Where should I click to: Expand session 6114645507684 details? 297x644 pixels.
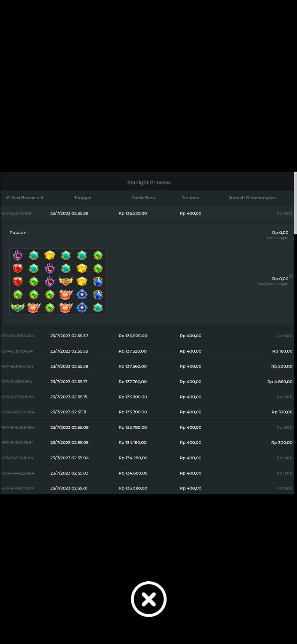pos(147,442)
